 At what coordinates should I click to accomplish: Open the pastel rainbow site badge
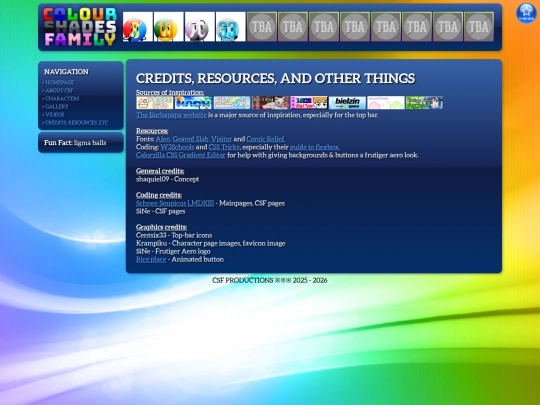tap(232, 103)
